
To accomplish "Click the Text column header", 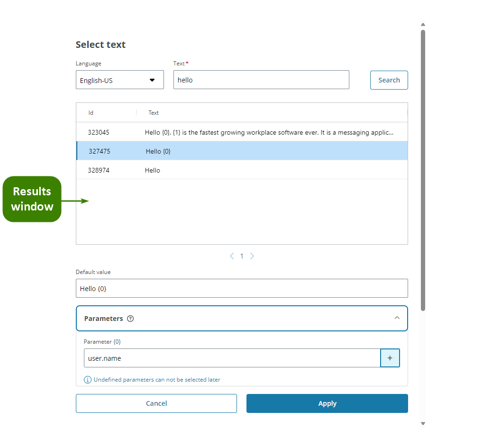I will pos(153,113).
